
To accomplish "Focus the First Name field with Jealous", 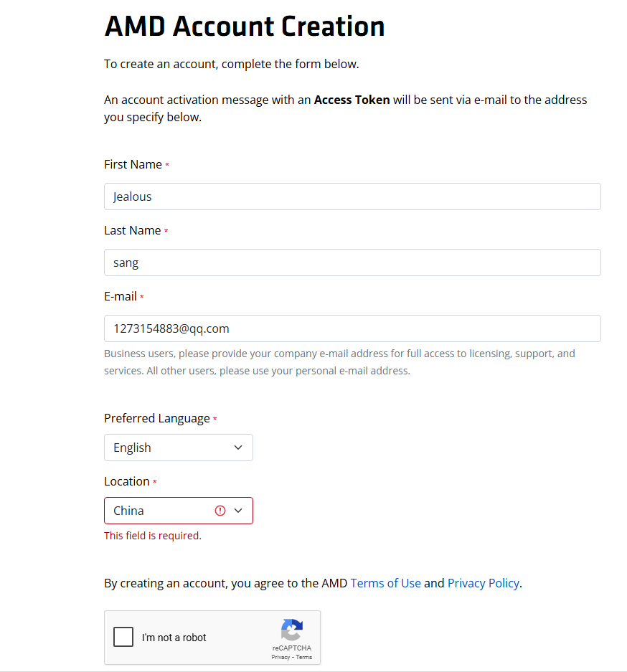I will point(352,197).
